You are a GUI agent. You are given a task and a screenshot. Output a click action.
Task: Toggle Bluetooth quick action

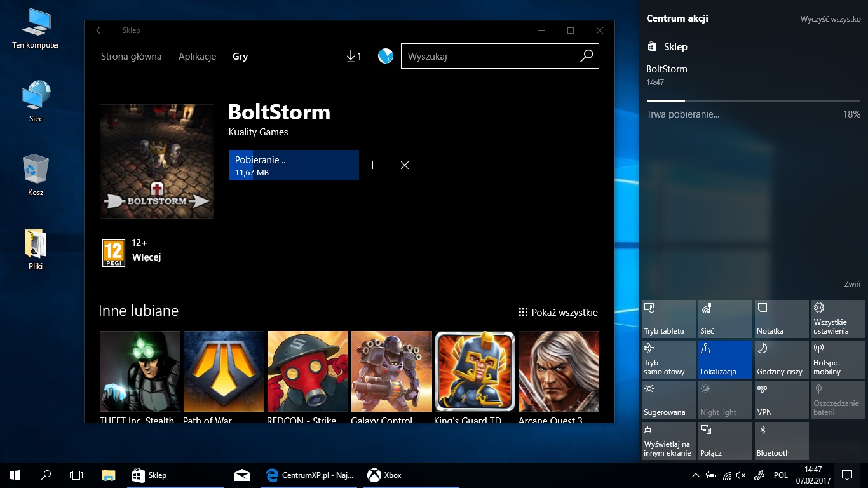782,441
